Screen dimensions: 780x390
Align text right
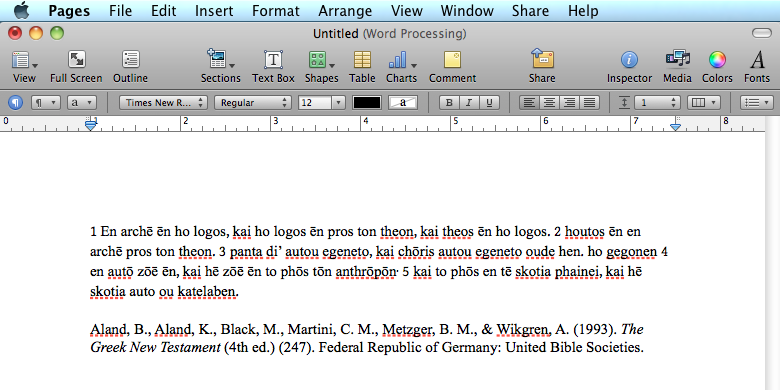coord(570,102)
